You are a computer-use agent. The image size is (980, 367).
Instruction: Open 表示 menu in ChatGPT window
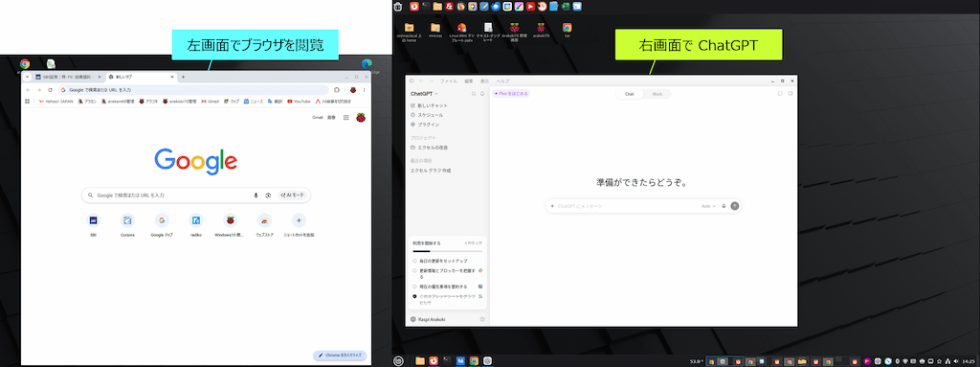(485, 81)
